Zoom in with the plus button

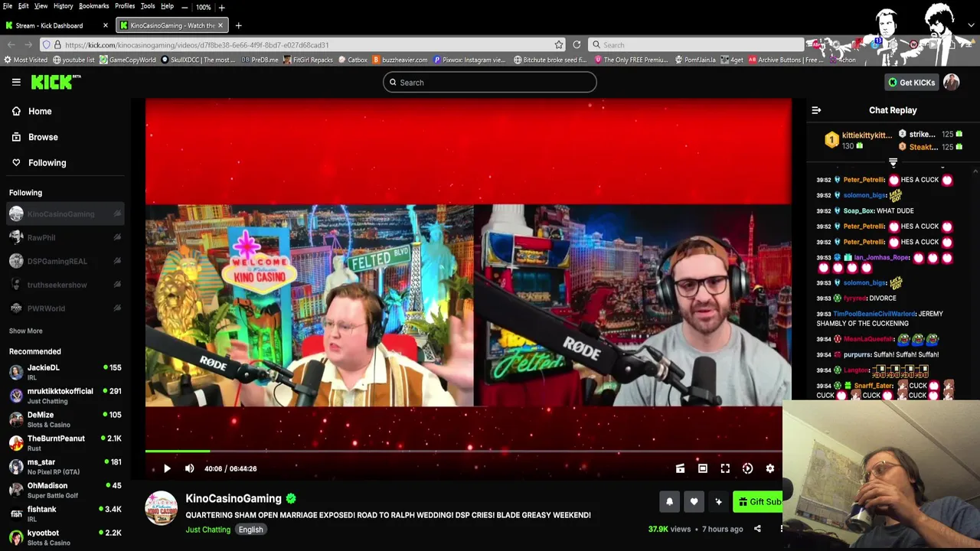coord(222,7)
